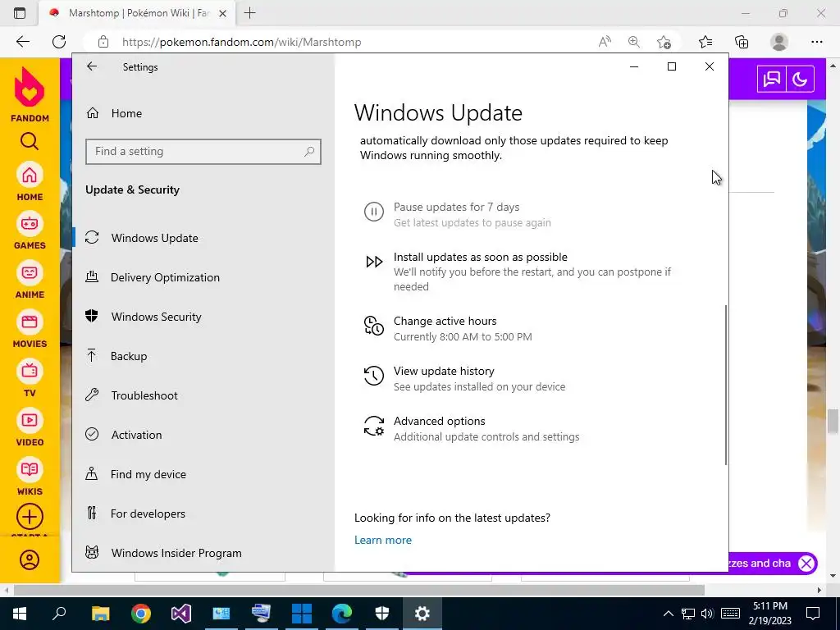Open Chrome from the taskbar
This screenshot has height=630, width=840.
point(141,613)
